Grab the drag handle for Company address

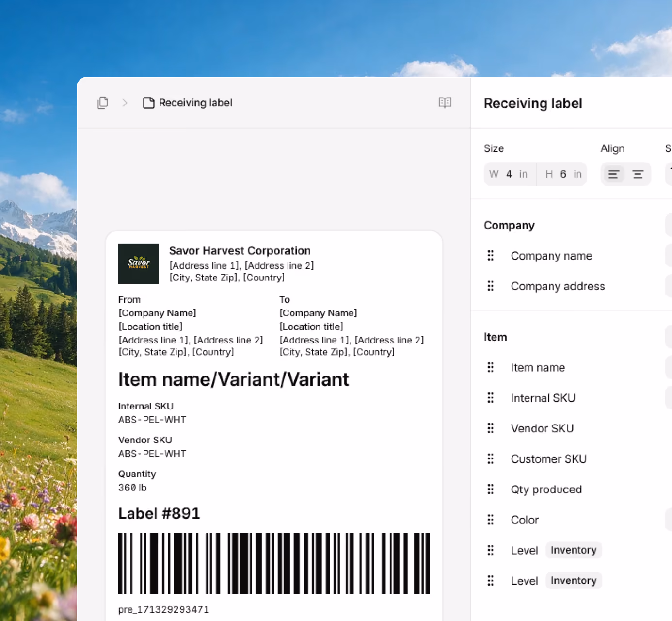point(491,286)
